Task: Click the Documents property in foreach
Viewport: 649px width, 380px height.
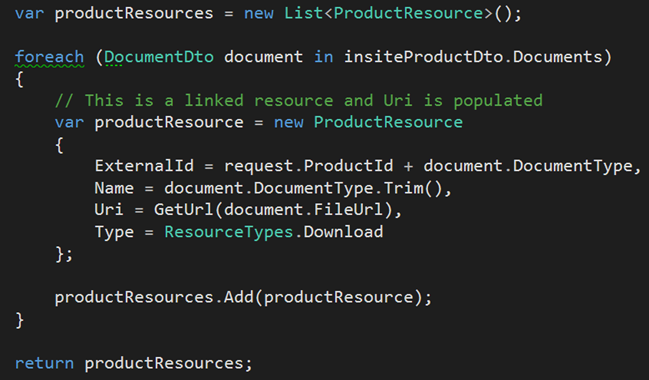Action: 558,57
